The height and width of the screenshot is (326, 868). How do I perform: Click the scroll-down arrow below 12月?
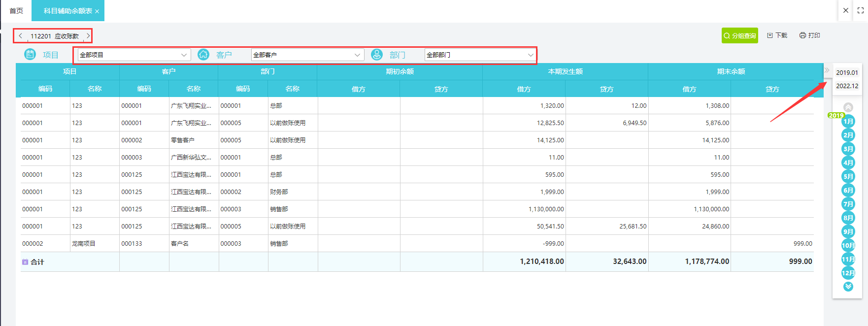point(848,287)
